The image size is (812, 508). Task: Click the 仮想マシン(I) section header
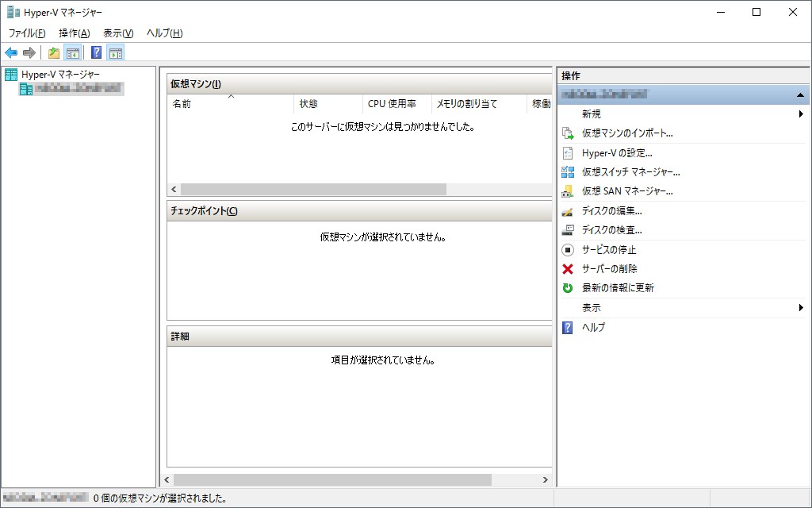359,84
